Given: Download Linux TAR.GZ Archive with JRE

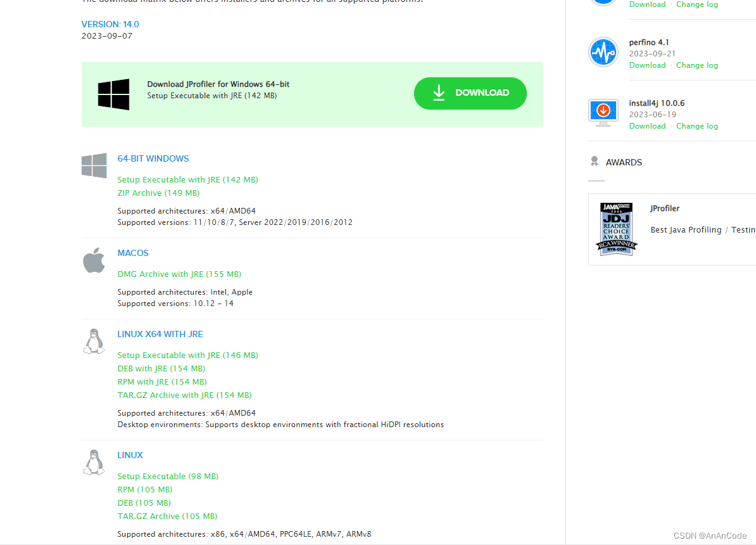Looking at the screenshot, I should [x=185, y=395].
